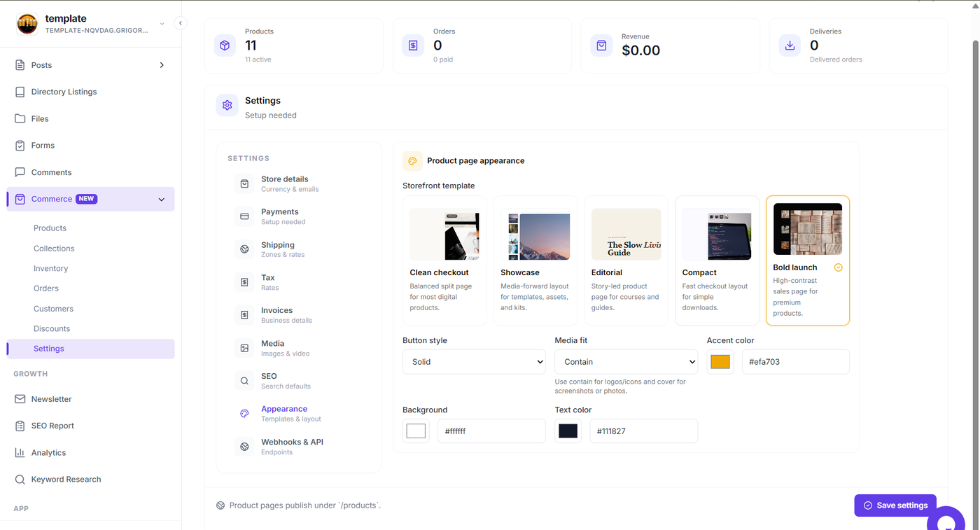Image resolution: width=980 pixels, height=530 pixels.
Task: Click the Text color hex input field
Action: (644, 431)
